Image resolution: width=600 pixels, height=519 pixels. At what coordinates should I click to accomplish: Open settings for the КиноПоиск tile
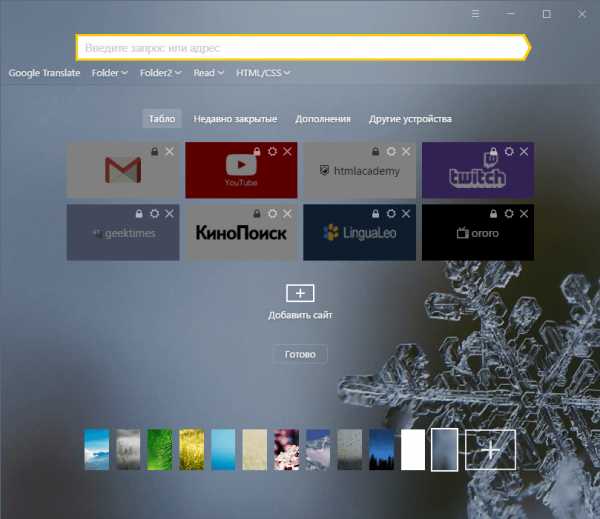click(x=272, y=214)
